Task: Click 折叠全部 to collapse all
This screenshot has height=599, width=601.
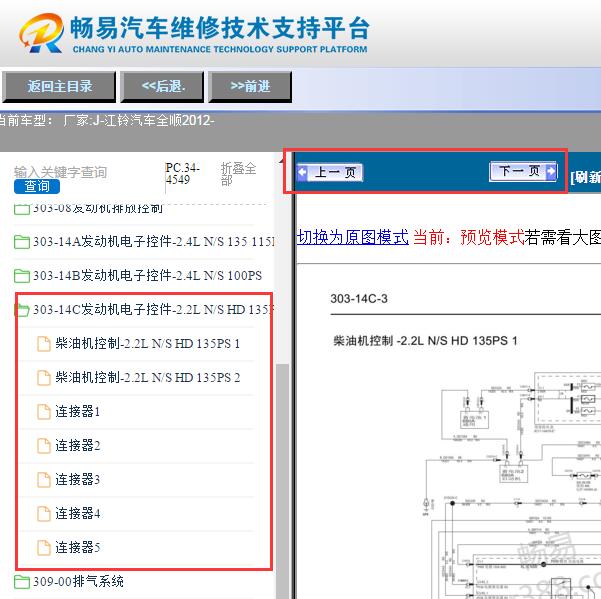Action: point(238,174)
